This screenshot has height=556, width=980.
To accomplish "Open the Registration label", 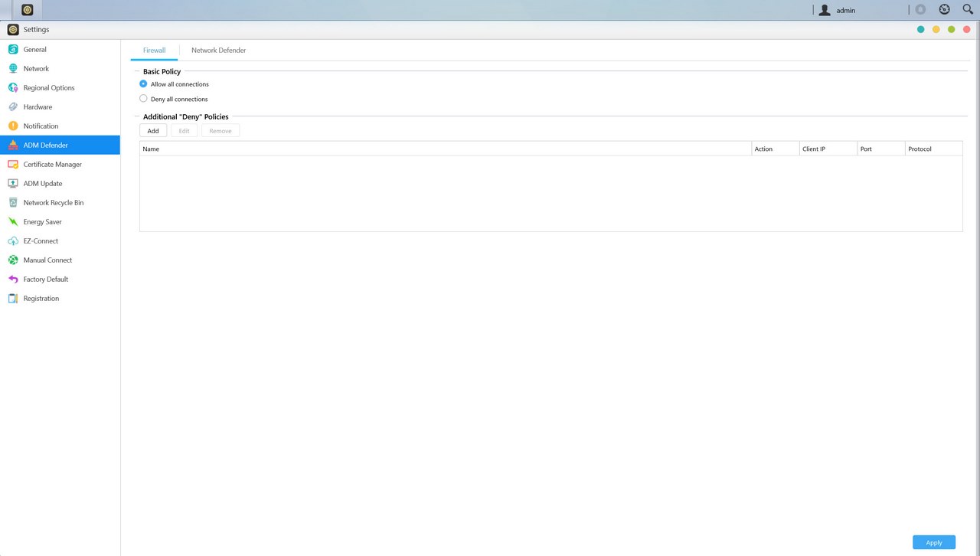I will click(41, 299).
